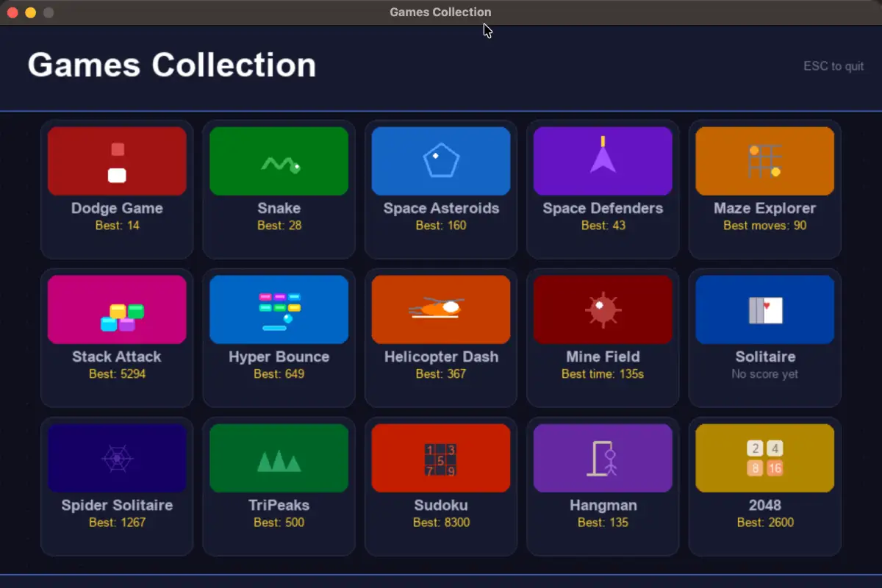Launch Snake via its green snake icon
This screenshot has width=882, height=588.
point(279,161)
